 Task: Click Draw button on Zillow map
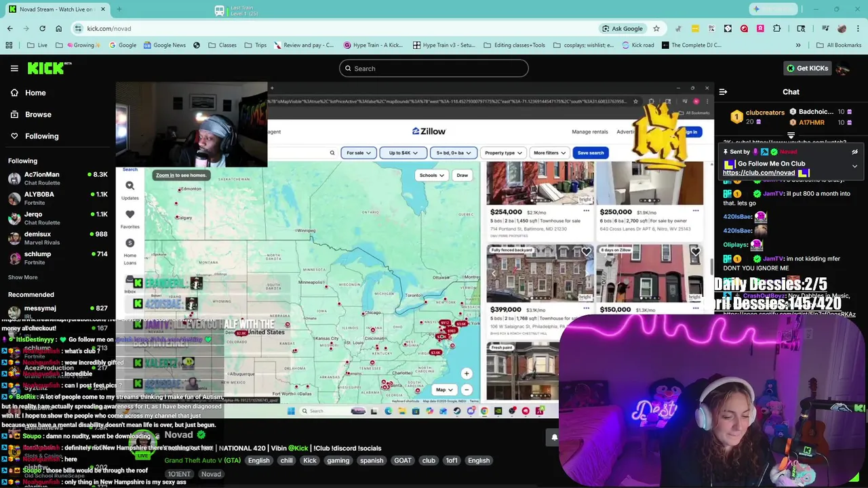click(462, 175)
